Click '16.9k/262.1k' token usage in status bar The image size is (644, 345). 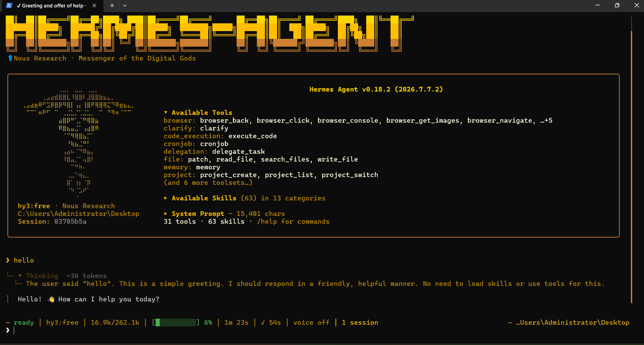(x=115, y=323)
